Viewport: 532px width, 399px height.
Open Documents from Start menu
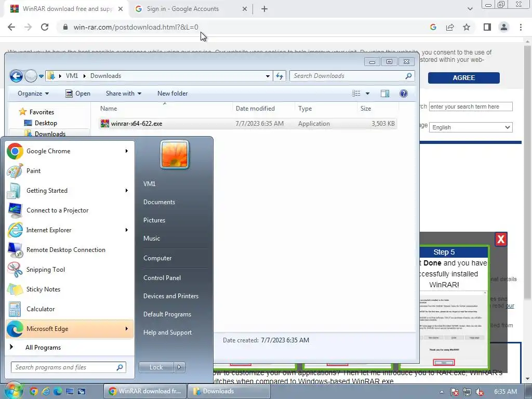click(x=159, y=202)
